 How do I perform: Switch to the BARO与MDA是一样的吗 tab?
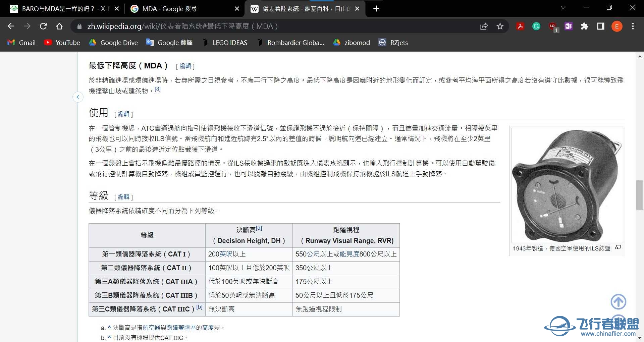pos(60,9)
